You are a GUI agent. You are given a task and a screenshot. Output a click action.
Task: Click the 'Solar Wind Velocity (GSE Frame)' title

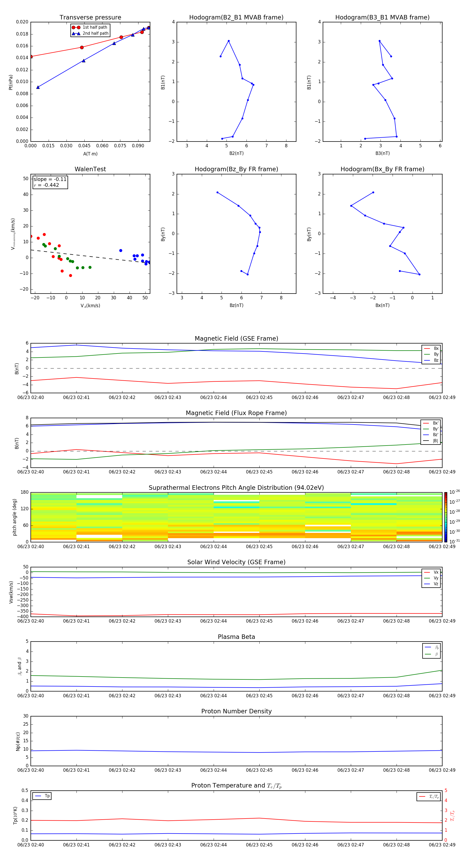pos(236,562)
